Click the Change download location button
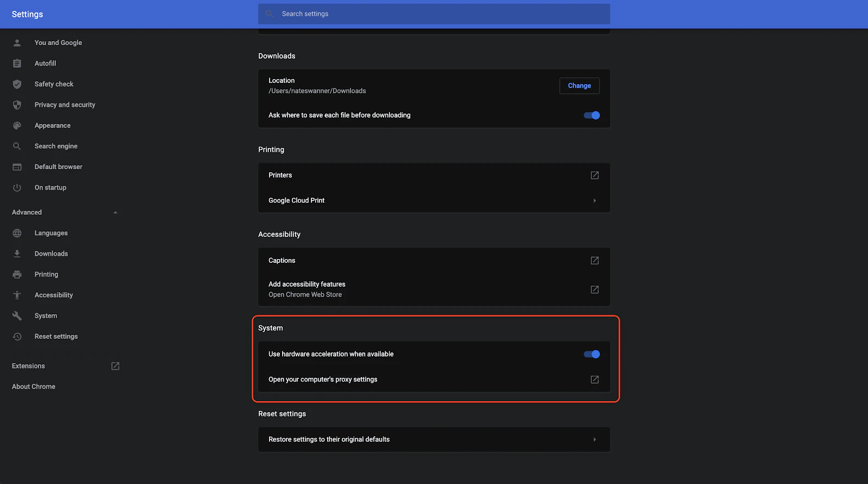 coord(579,86)
